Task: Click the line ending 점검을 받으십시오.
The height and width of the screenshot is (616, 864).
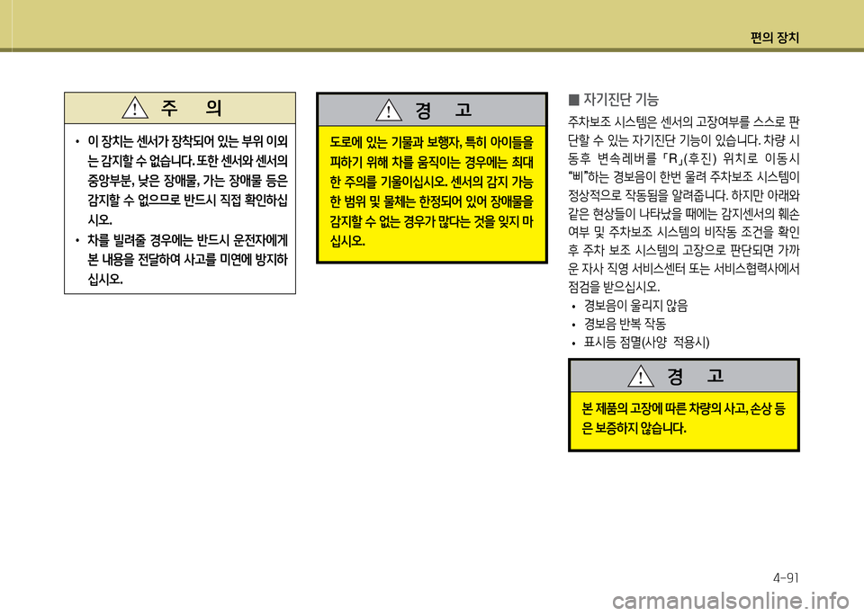Action: click(614, 287)
